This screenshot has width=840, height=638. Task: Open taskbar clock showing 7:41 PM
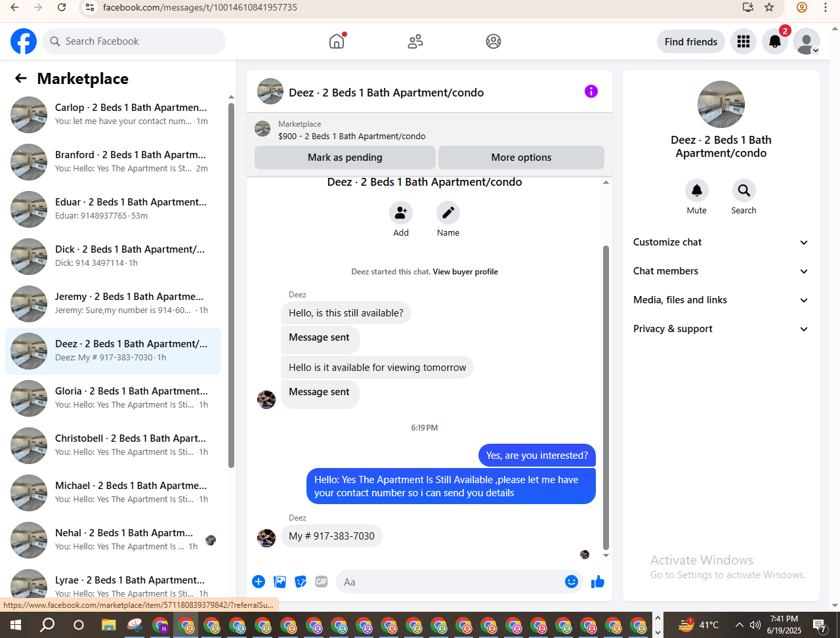(784, 625)
